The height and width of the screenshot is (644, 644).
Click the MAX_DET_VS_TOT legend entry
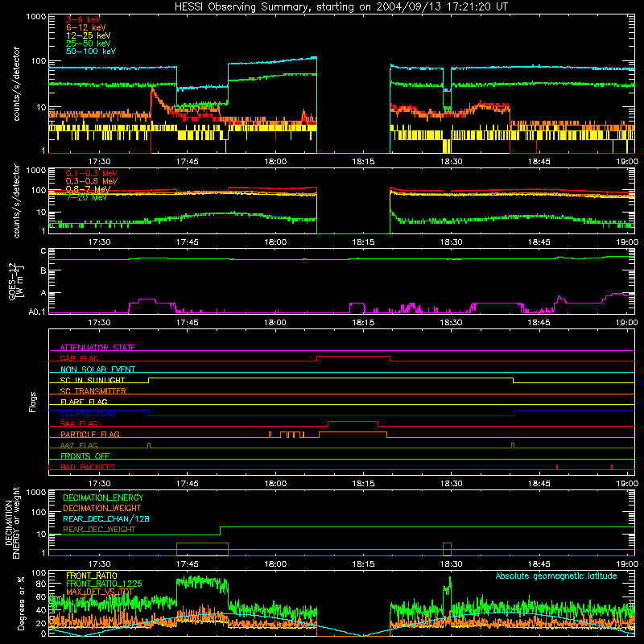[100, 592]
